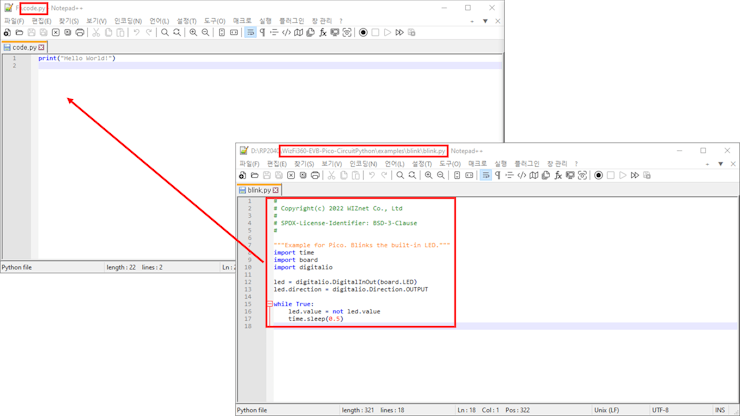Close the blink.py tab
740x416 pixels.
pyautogui.click(x=276, y=190)
